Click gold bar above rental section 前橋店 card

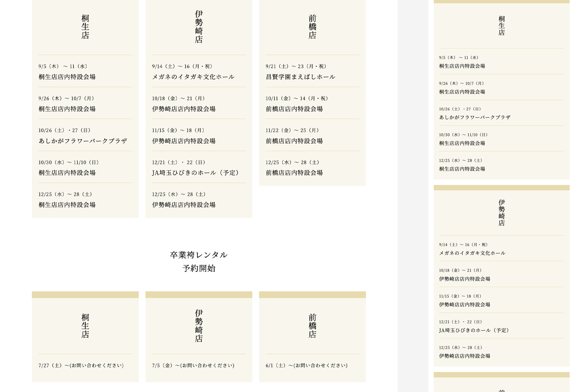(x=312, y=295)
